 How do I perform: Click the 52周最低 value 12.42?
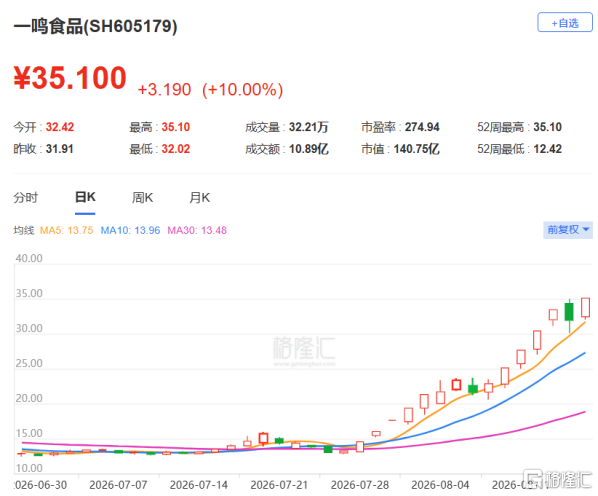547,149
